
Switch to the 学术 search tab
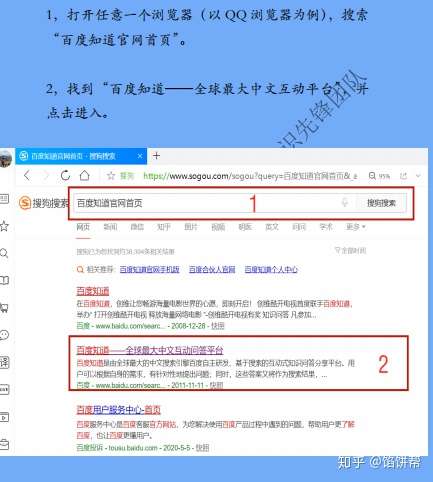pyautogui.click(x=326, y=227)
